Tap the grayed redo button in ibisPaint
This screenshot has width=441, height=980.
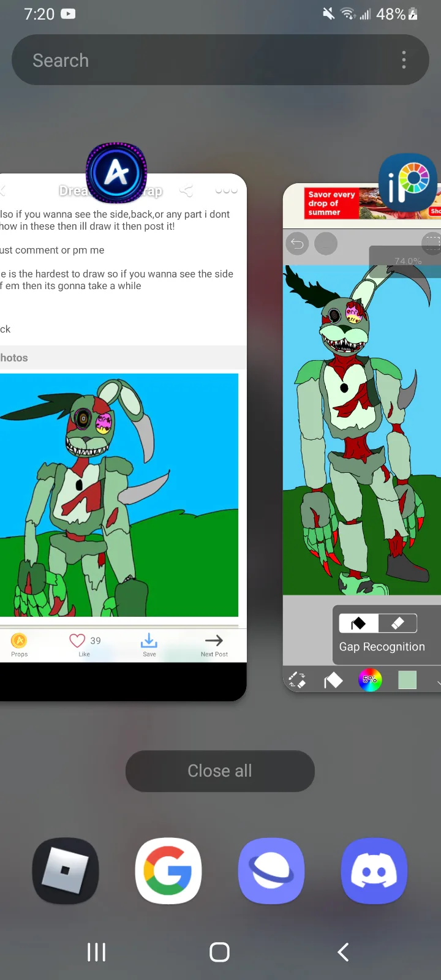click(326, 244)
